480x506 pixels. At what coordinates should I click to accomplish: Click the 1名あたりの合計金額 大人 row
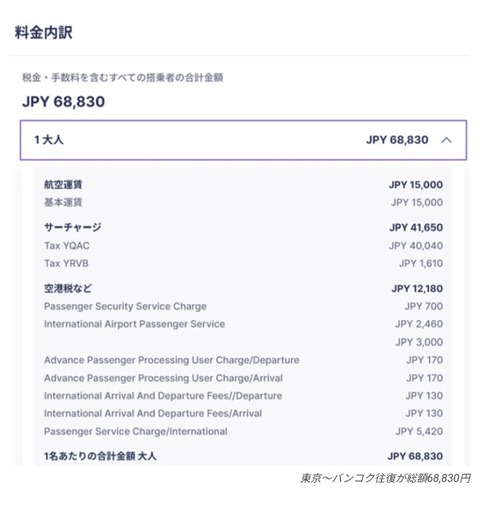243,456
